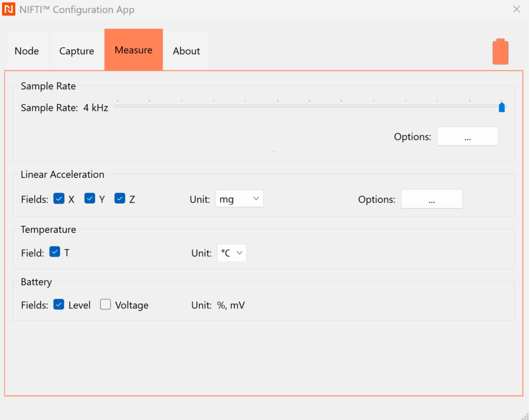
Task: Toggle the Battery Level checkbox
Action: click(x=59, y=305)
